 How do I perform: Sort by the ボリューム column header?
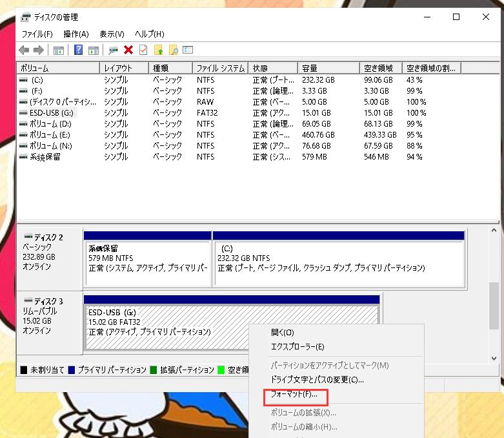(58, 68)
